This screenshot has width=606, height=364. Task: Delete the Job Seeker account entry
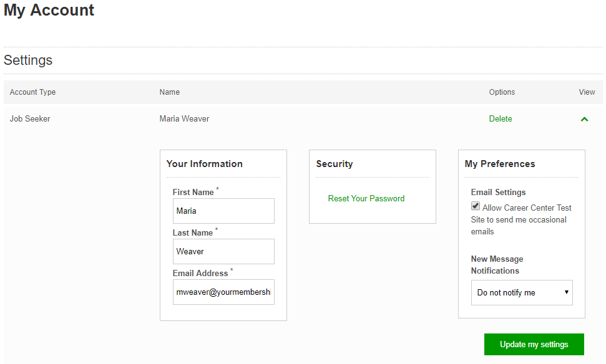(500, 118)
